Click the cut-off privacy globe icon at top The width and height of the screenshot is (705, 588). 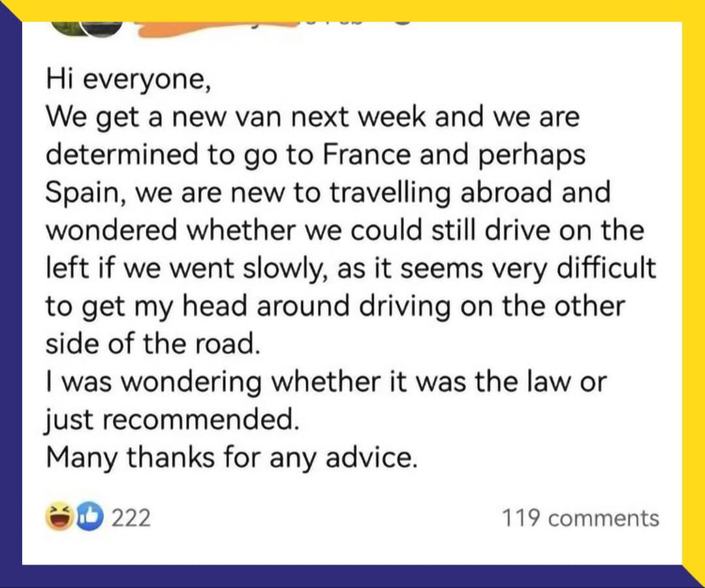402,23
